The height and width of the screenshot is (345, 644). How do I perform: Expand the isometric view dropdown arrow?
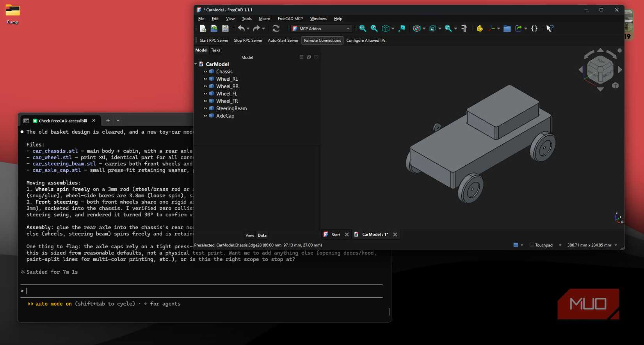coord(393,28)
